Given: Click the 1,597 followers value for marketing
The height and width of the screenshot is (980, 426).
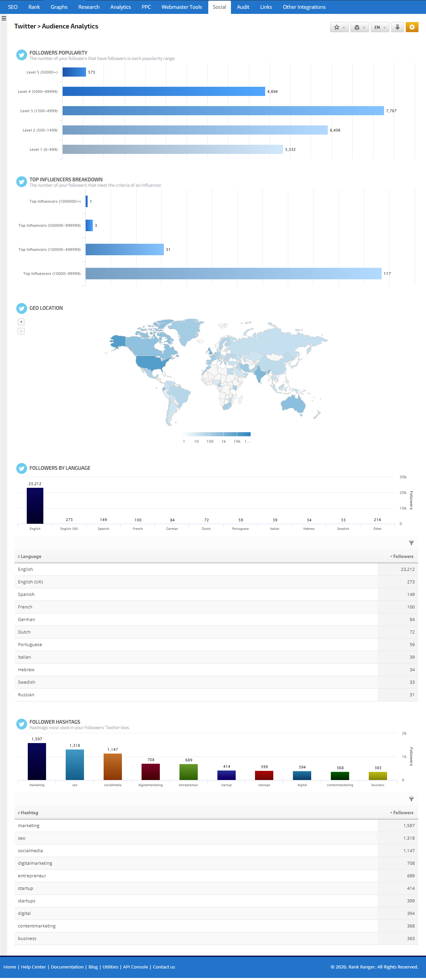Looking at the screenshot, I should 409,825.
